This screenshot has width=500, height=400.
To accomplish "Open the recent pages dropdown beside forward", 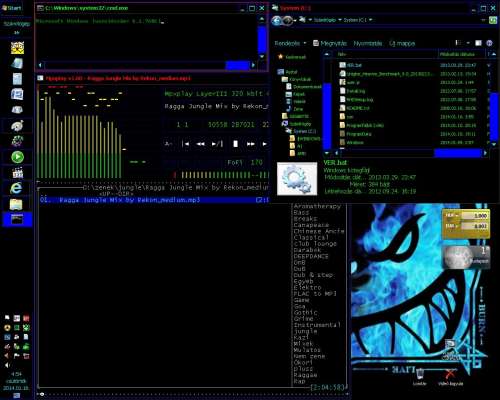I will pos(296,21).
